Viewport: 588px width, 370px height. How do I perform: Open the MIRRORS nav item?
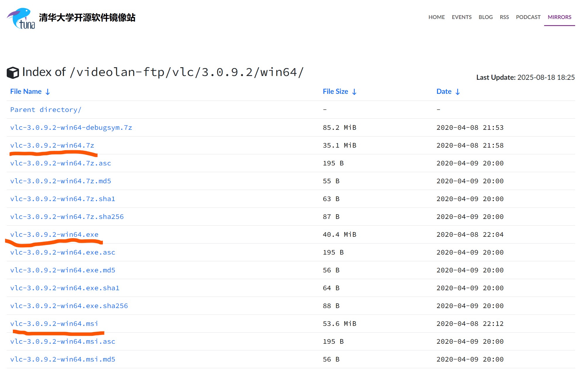coord(559,17)
